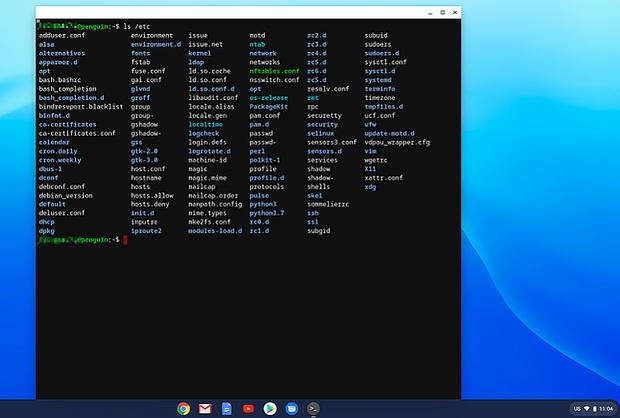Click the 11:04 clock in the status tray
The width and height of the screenshot is (620, 418).
click(606, 409)
